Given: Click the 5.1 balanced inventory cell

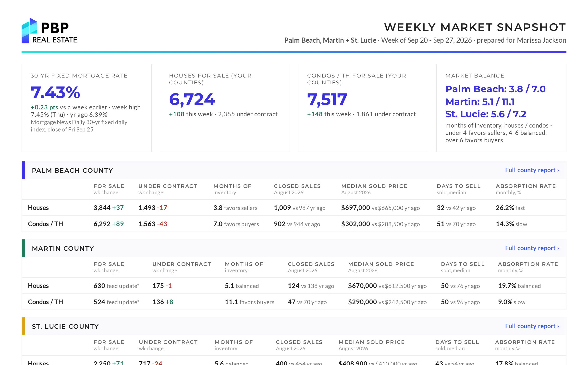Looking at the screenshot, I should (242, 286).
